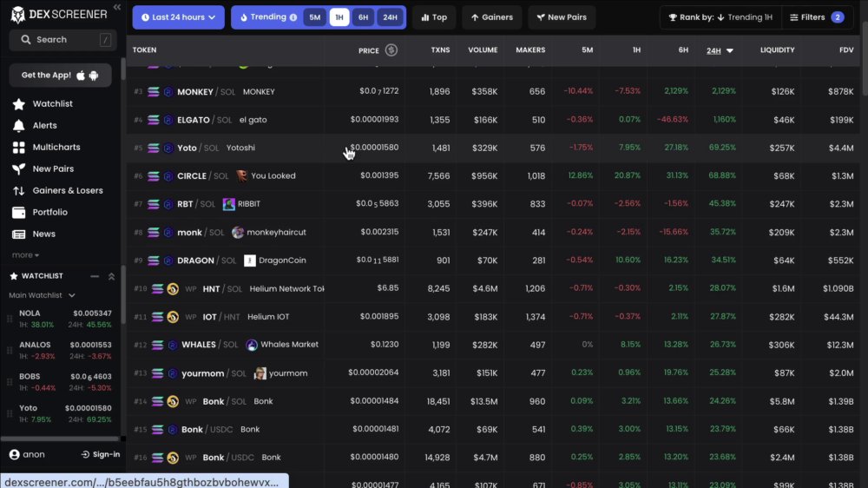Collapse the sidebar with double-chevron icon
Viewport: 868px width, 488px height.
[x=117, y=7]
